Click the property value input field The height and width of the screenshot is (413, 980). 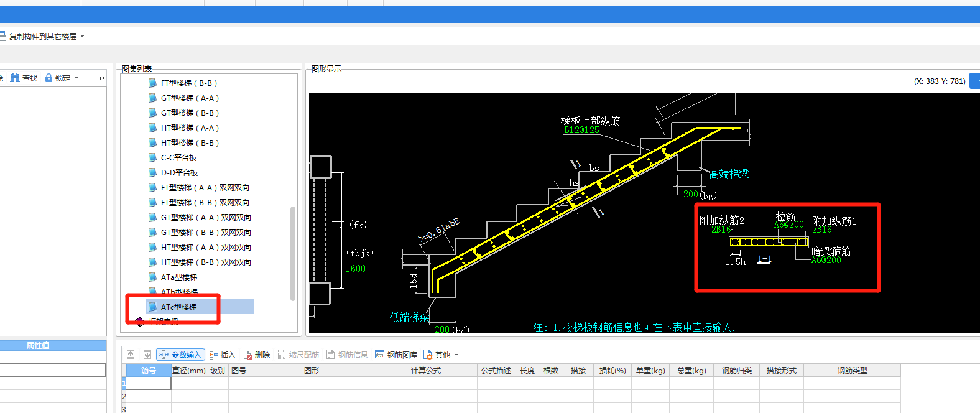coord(53,370)
